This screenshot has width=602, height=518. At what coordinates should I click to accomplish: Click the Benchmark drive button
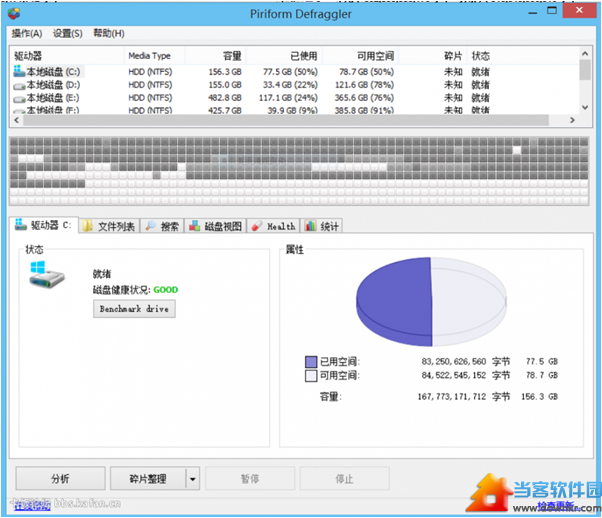[x=134, y=309]
